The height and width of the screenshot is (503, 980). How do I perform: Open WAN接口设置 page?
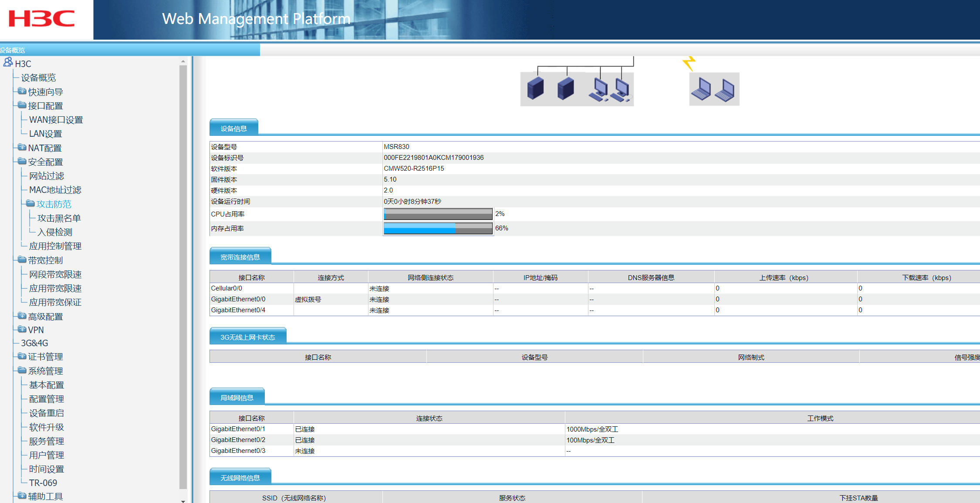pyautogui.click(x=56, y=120)
